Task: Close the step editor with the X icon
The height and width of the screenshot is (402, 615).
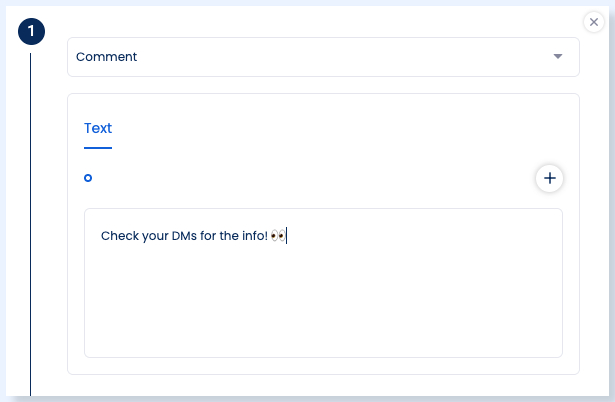Action: (593, 22)
